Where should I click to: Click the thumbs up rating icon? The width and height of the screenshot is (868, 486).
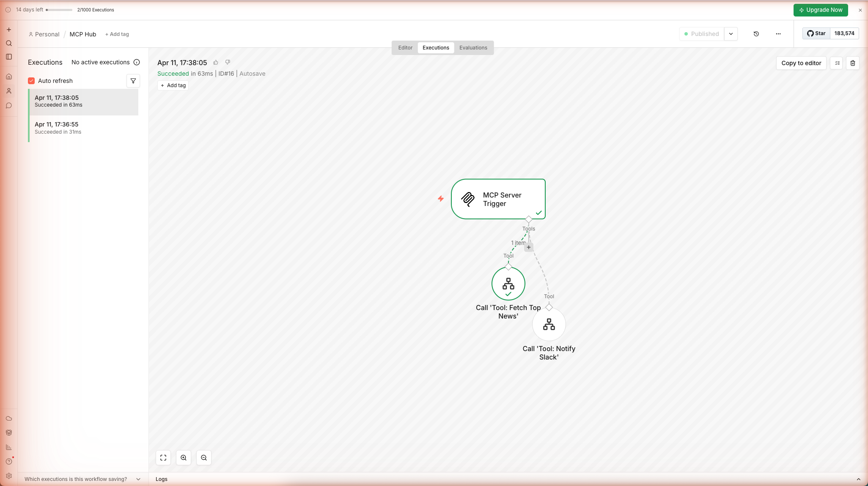(x=216, y=63)
